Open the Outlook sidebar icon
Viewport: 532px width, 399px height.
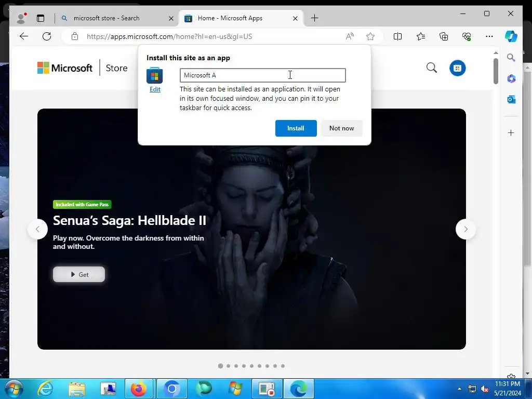pyautogui.click(x=511, y=99)
